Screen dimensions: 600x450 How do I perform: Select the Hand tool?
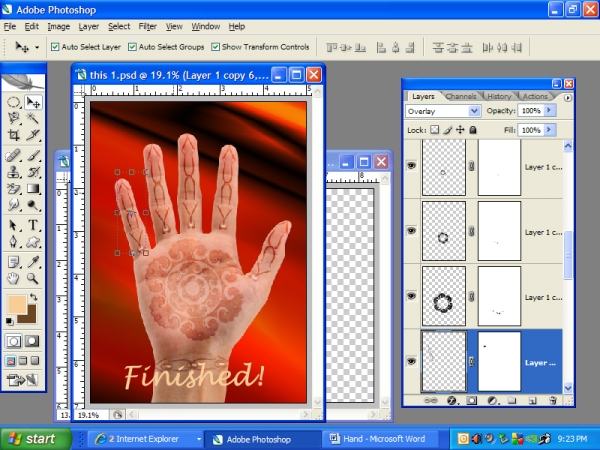[x=14, y=279]
